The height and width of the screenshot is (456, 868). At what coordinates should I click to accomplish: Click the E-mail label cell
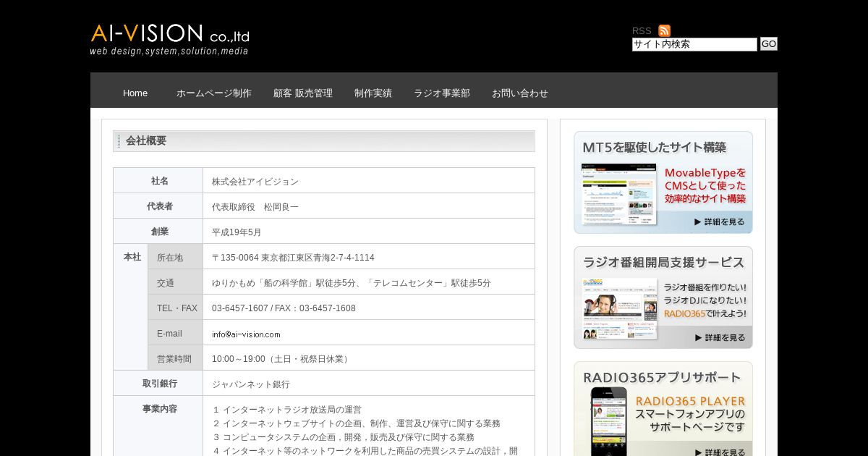click(176, 333)
